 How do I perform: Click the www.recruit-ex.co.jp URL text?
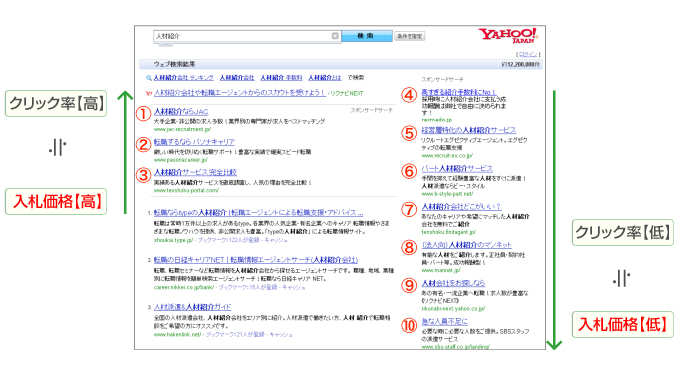[447, 155]
